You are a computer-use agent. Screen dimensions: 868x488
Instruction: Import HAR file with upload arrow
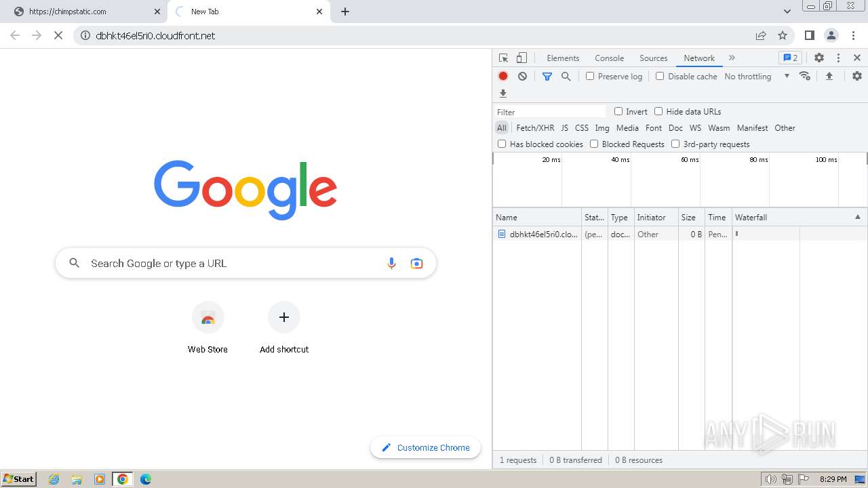(x=829, y=77)
